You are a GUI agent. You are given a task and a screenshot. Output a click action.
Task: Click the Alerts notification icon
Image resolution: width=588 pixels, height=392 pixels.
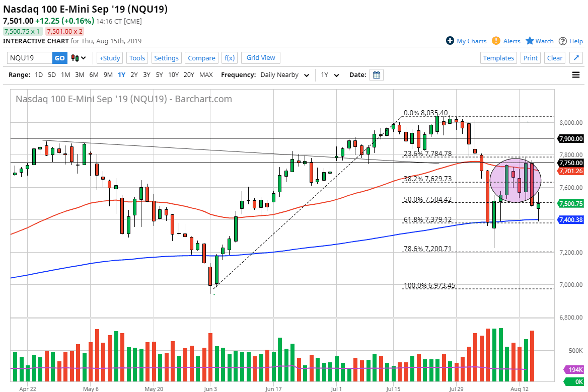pyautogui.click(x=496, y=41)
